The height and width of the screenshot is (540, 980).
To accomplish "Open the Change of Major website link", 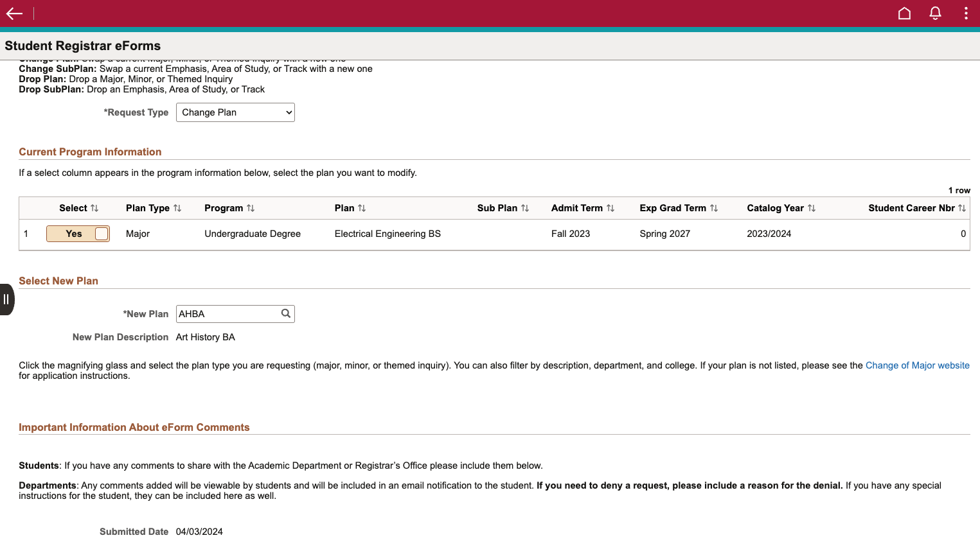I will (x=918, y=365).
